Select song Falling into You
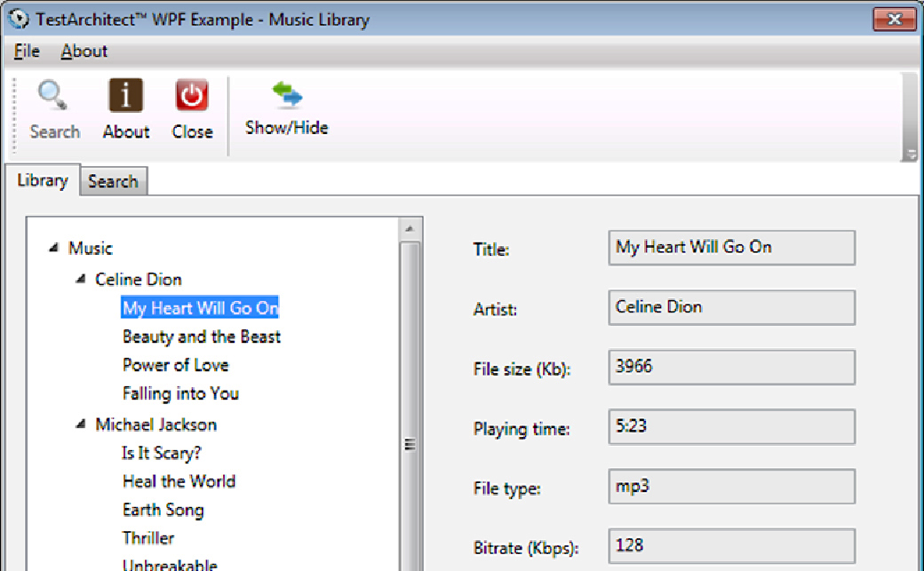 click(180, 393)
